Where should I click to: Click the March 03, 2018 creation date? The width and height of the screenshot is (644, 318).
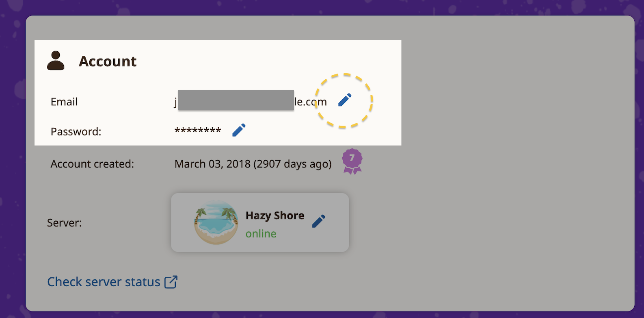[253, 164]
